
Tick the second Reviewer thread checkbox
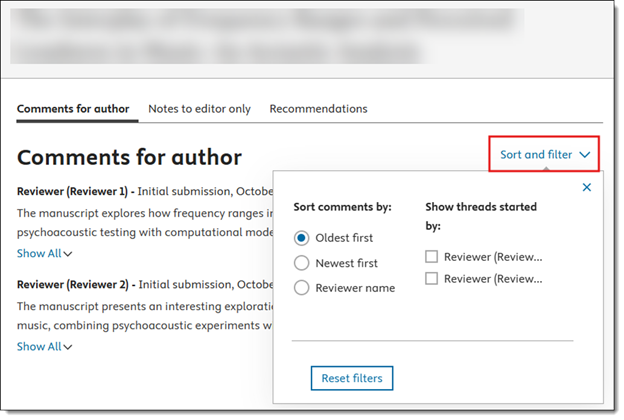432,279
